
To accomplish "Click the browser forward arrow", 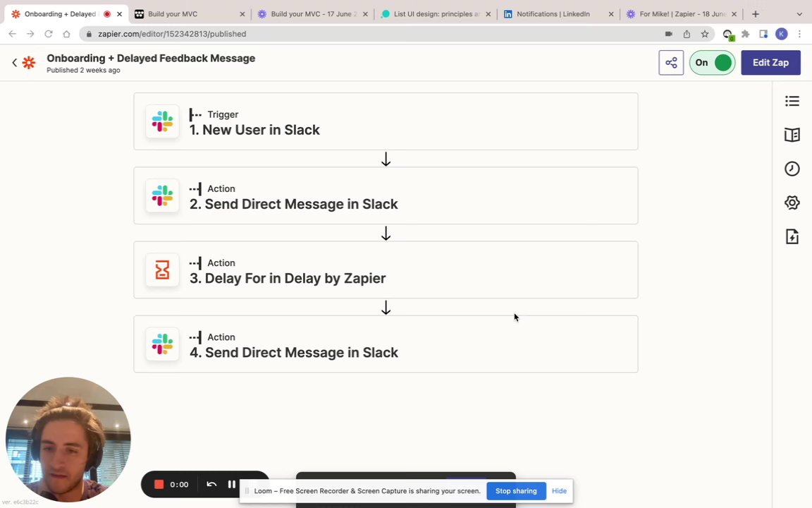I will click(30, 34).
